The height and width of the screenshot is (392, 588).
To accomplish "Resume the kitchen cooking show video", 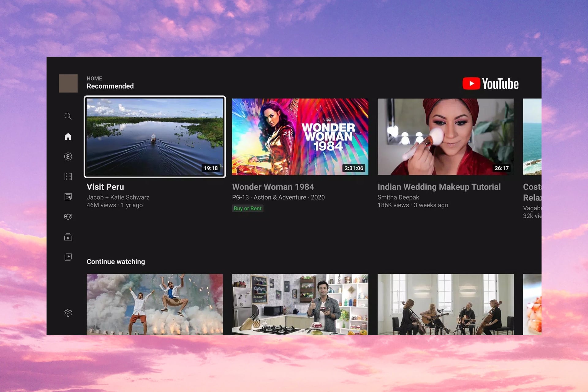I will pos(300,304).
